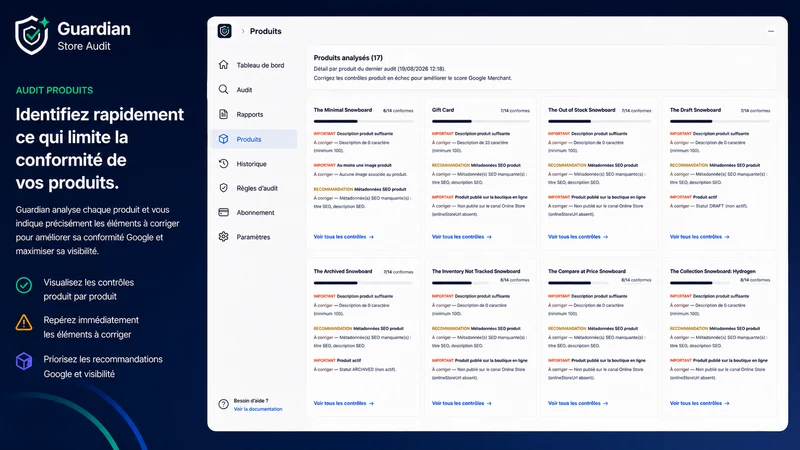View all controls for Gift Card
The height and width of the screenshot is (450, 800).
click(x=462, y=237)
